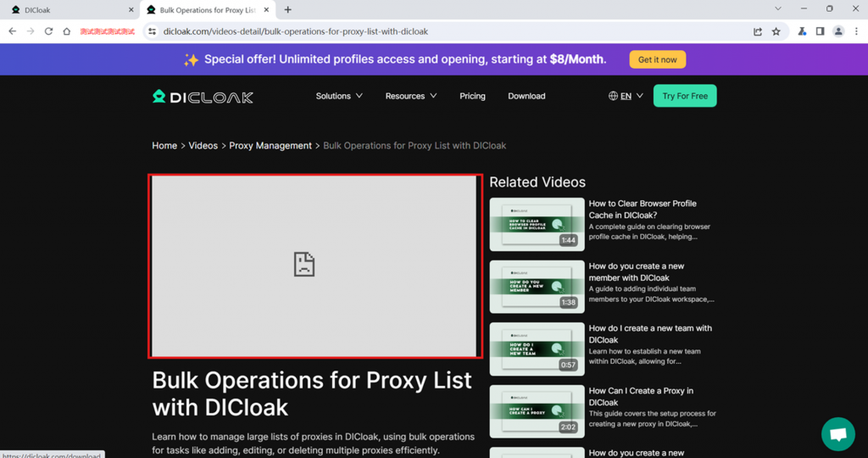Image resolution: width=868 pixels, height=458 pixels.
Task: Open the Pricing menu item
Action: (472, 96)
